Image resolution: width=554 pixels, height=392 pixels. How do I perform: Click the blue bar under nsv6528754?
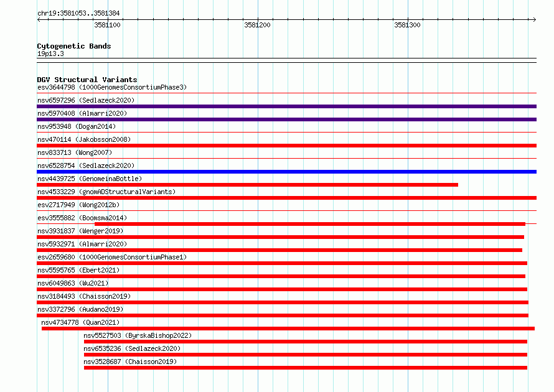pyautogui.click(x=286, y=172)
